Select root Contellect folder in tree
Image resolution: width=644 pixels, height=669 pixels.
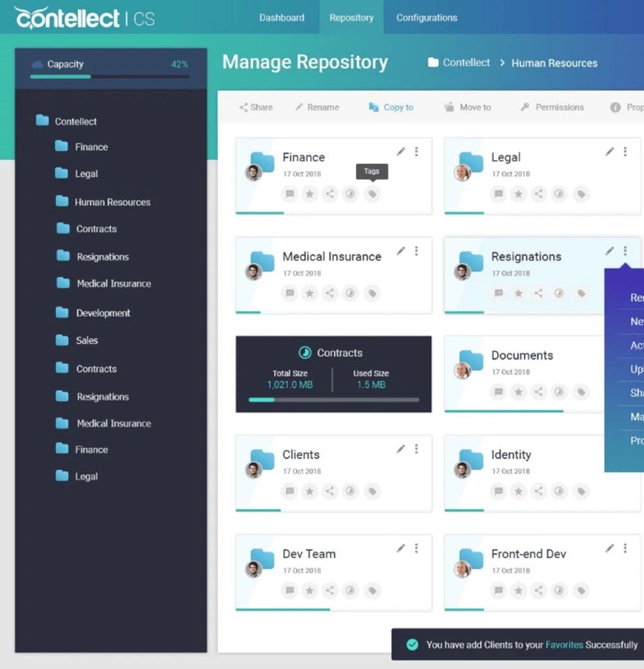pyautogui.click(x=67, y=121)
